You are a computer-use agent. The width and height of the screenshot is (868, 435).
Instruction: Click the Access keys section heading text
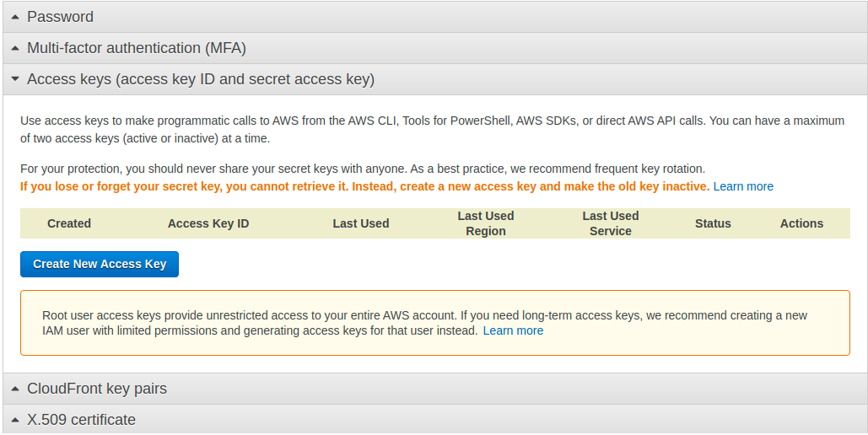pos(201,79)
